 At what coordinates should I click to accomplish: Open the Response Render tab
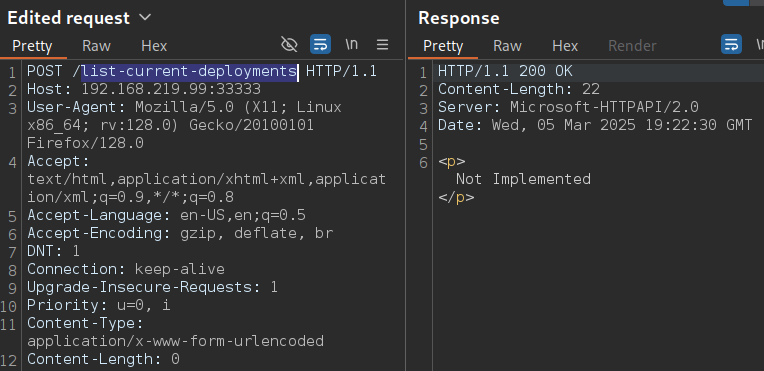pyautogui.click(x=632, y=46)
